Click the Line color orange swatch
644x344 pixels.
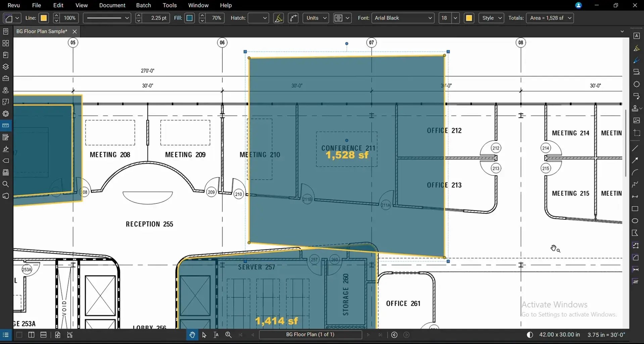tap(44, 18)
